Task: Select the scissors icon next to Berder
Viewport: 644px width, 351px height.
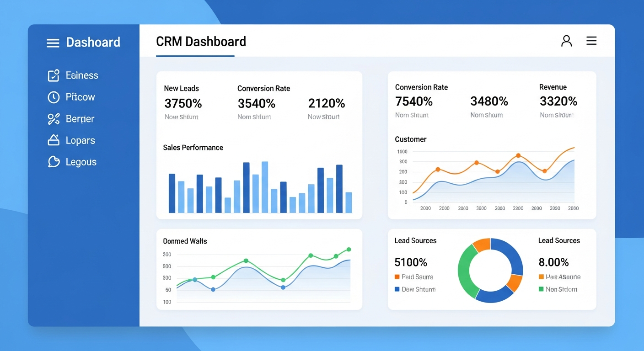Action: click(53, 119)
